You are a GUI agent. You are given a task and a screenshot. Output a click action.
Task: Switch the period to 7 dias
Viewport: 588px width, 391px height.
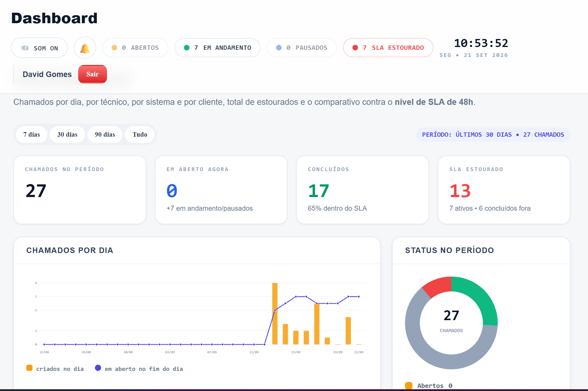pos(32,135)
